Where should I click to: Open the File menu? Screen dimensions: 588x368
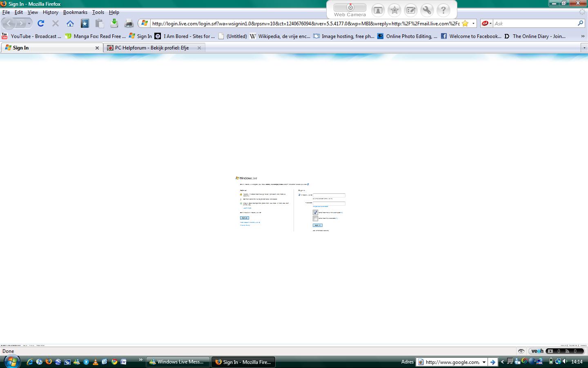coord(6,12)
